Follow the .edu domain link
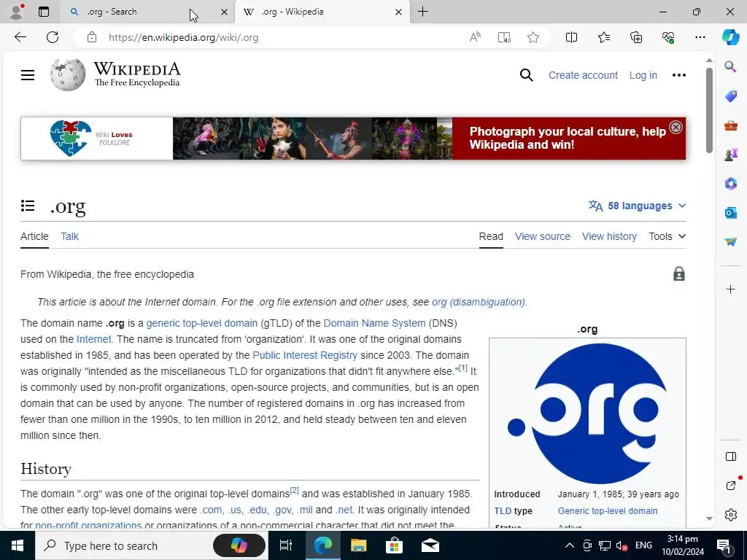Screen dimensions: 747x560 pyautogui.click(x=257, y=510)
